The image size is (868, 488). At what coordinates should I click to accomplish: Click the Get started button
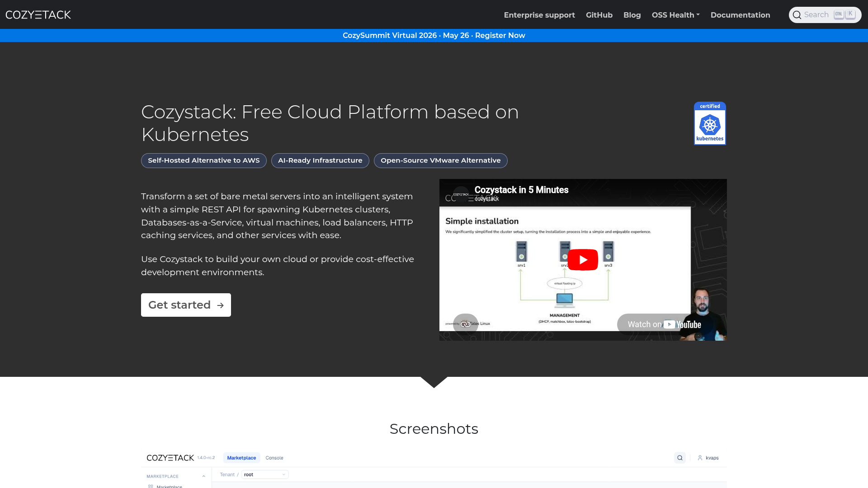pyautogui.click(x=186, y=305)
